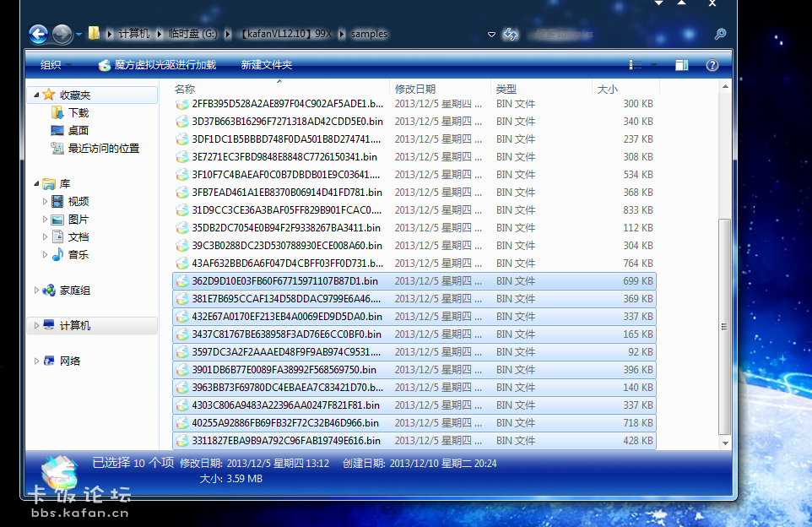Select file 2FFB395D528A2AE897F04C902AF5ADE1.bin

pos(287,104)
